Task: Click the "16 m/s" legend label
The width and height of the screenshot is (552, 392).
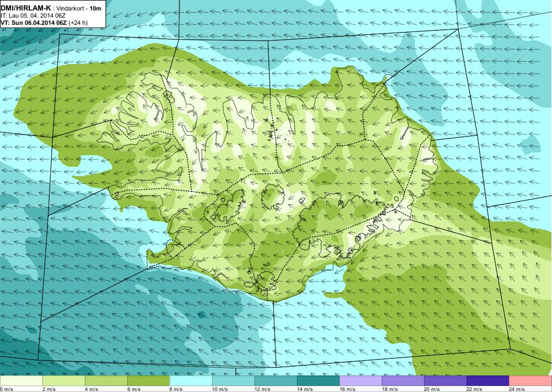Action: (x=347, y=389)
